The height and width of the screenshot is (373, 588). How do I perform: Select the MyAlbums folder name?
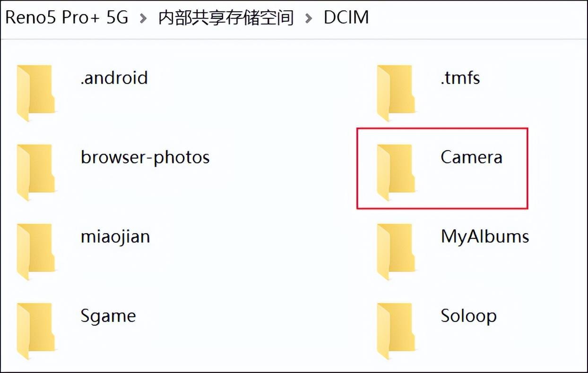(485, 237)
